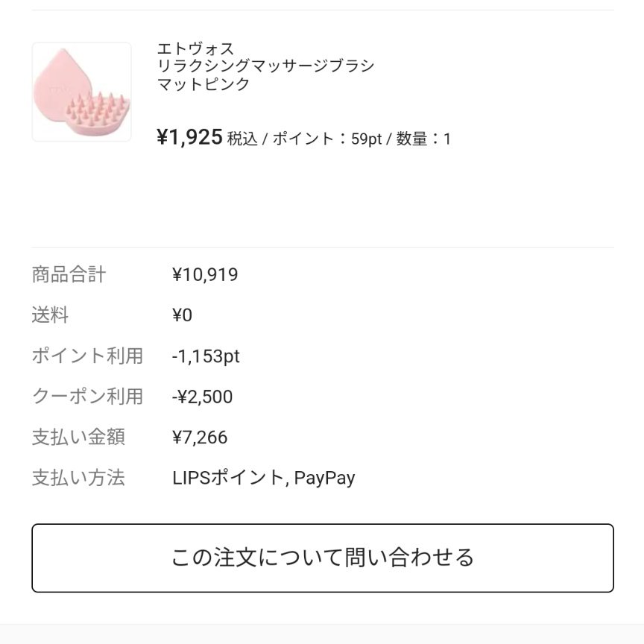Open the リラクシングマッサージブラシ product title
This screenshot has width=644, height=644.
click(x=265, y=66)
